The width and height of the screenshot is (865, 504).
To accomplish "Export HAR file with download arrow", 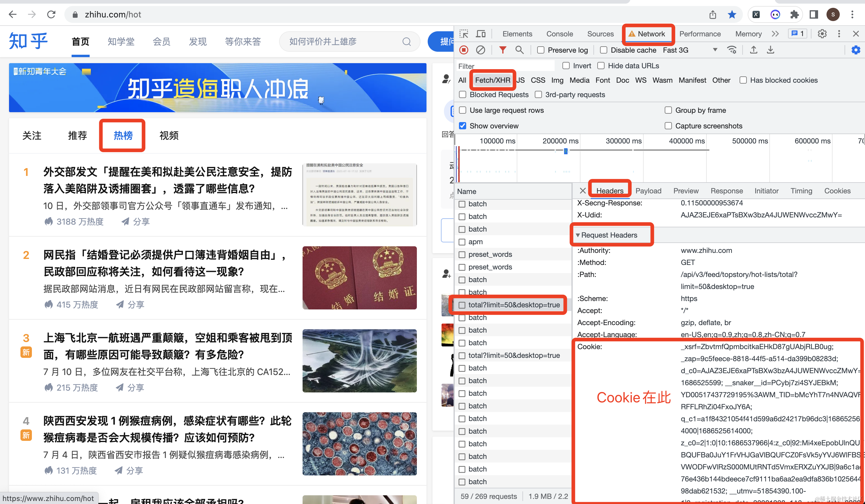I will [771, 50].
